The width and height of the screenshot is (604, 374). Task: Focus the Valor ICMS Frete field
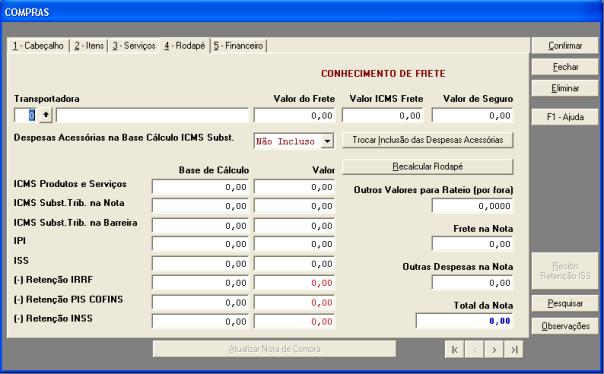pyautogui.click(x=383, y=115)
